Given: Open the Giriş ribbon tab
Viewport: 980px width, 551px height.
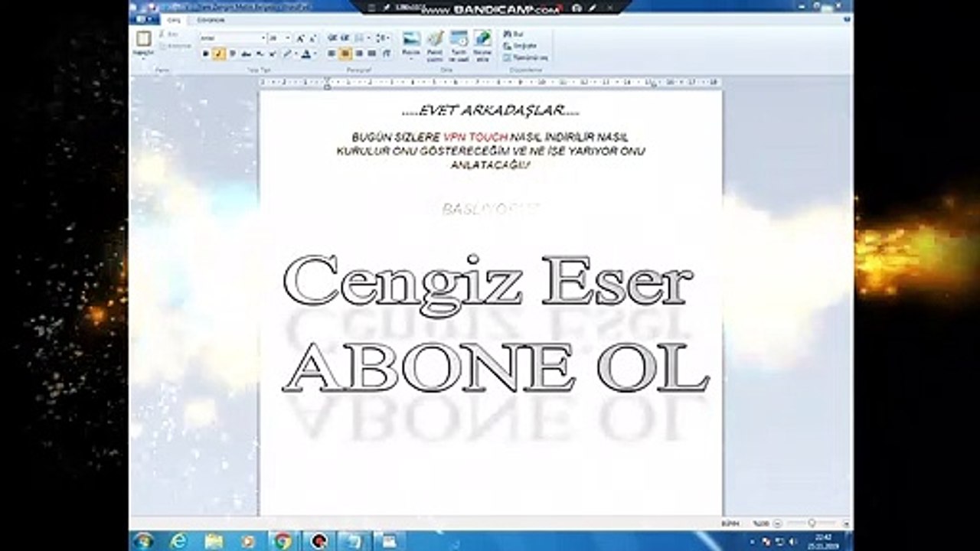Looking at the screenshot, I should (174, 20).
